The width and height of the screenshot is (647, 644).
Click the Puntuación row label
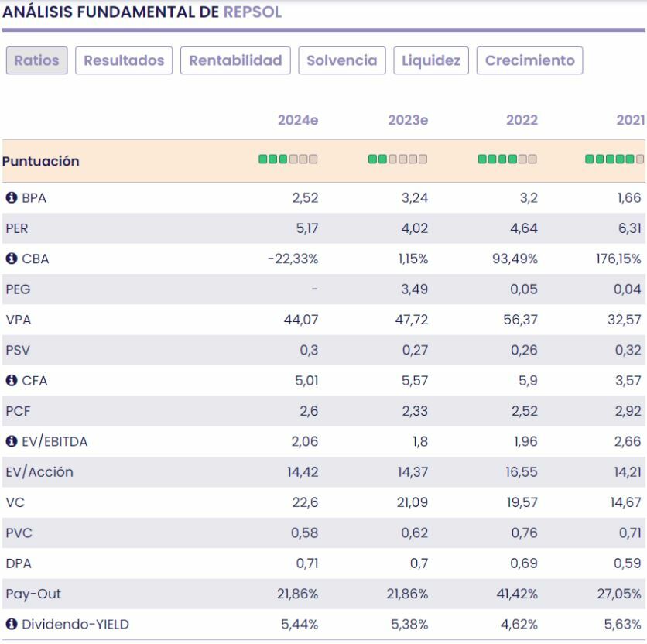coord(41,162)
